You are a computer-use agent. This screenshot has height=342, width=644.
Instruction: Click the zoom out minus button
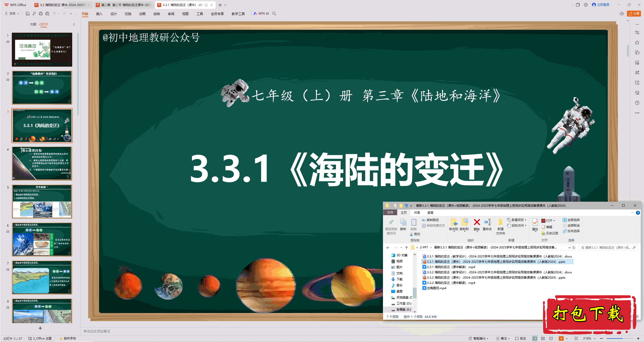click(602, 338)
